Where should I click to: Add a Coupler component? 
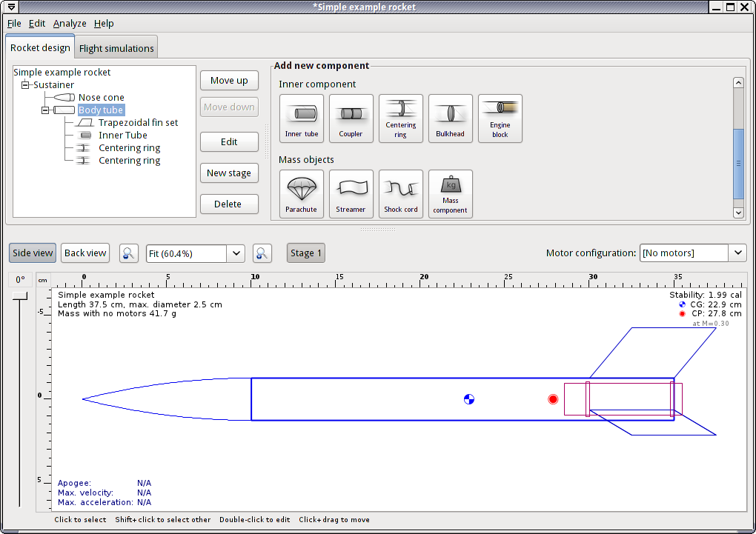(351, 119)
